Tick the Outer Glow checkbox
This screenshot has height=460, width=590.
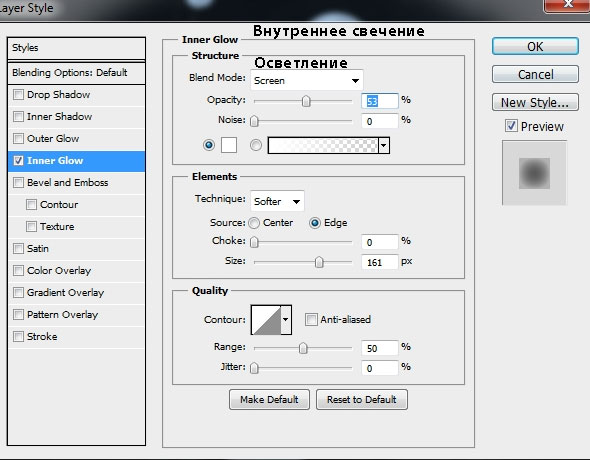18,138
